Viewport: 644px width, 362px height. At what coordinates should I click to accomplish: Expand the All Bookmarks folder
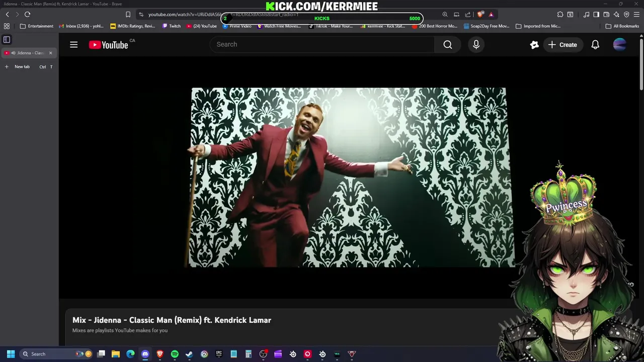click(622, 26)
